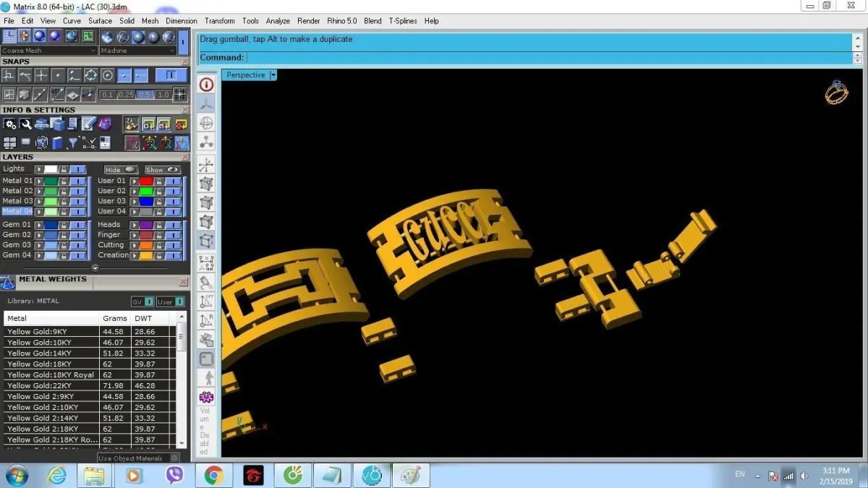Toggle the User switch in Metal Weights

(171, 301)
